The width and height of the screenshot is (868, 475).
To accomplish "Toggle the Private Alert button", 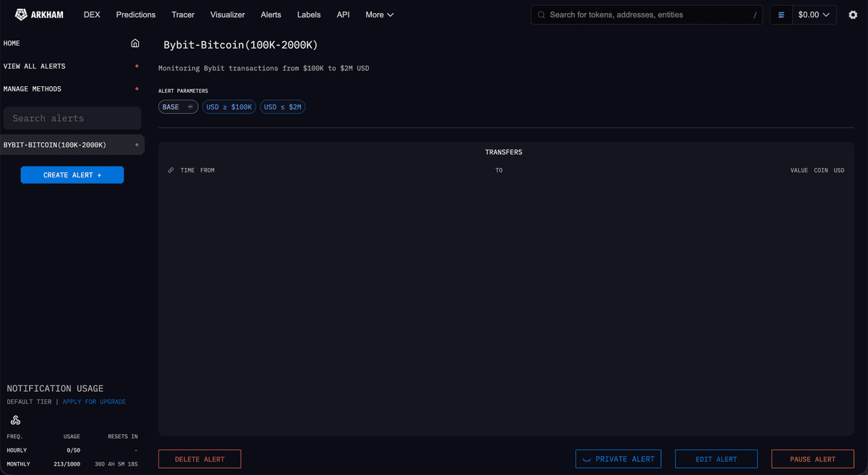I will tap(618, 459).
